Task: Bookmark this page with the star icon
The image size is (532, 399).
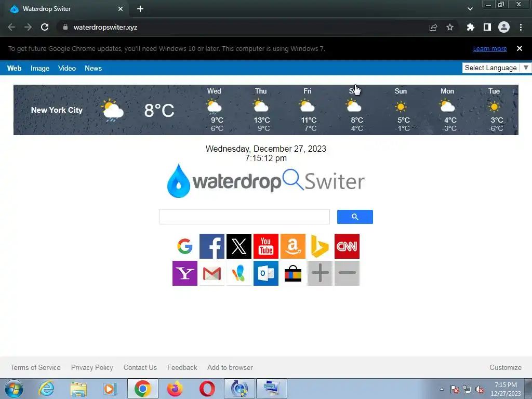Action: [450, 27]
